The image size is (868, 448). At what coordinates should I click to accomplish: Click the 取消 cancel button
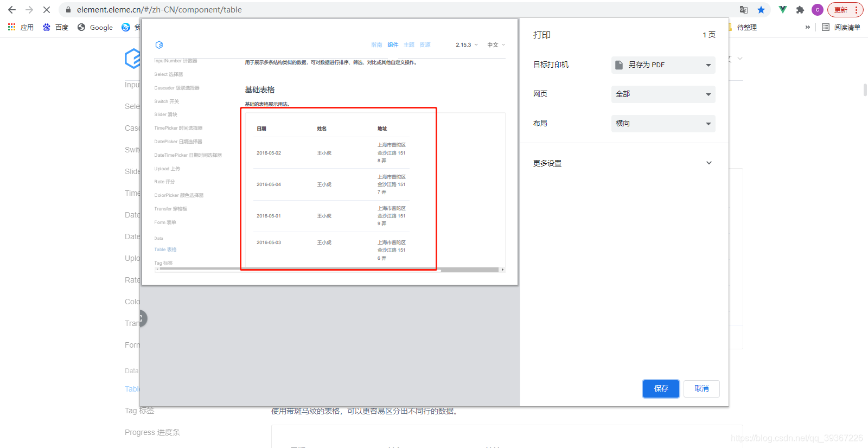click(x=701, y=388)
